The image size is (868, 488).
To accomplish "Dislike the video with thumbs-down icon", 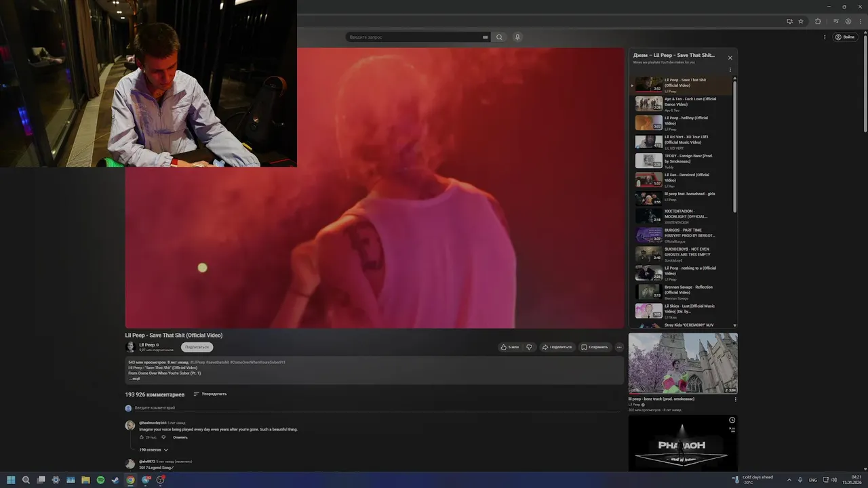I will [530, 347].
